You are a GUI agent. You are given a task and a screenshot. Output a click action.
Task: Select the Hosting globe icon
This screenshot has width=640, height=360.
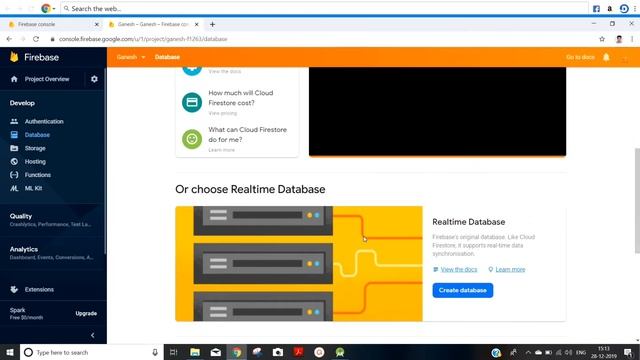pyautogui.click(x=14, y=162)
